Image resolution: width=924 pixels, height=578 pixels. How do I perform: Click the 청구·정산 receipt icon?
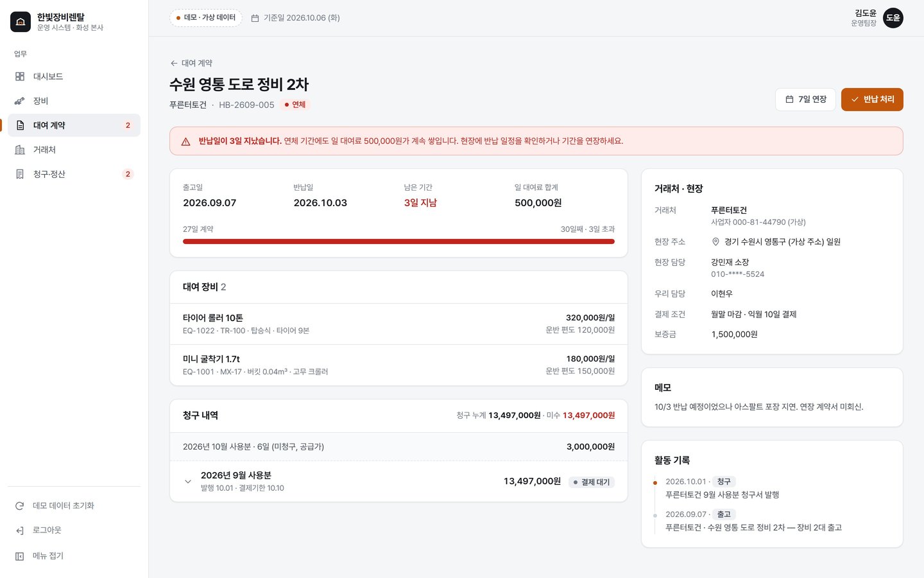tap(20, 174)
